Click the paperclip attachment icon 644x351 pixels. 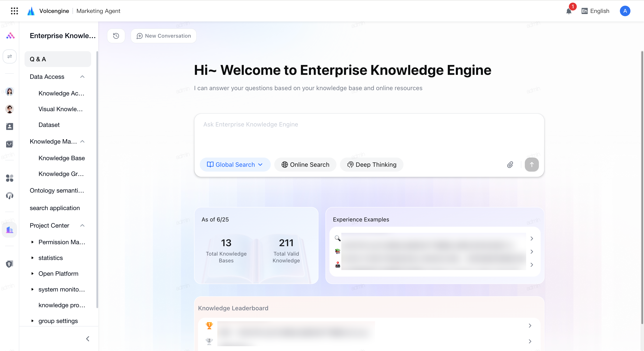pyautogui.click(x=510, y=165)
